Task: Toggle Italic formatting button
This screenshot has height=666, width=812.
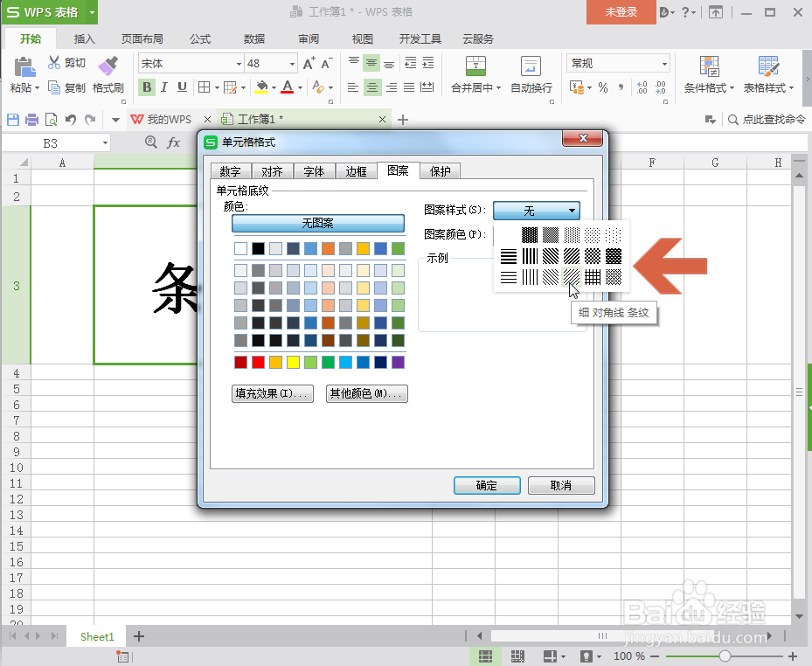Action: [x=164, y=87]
